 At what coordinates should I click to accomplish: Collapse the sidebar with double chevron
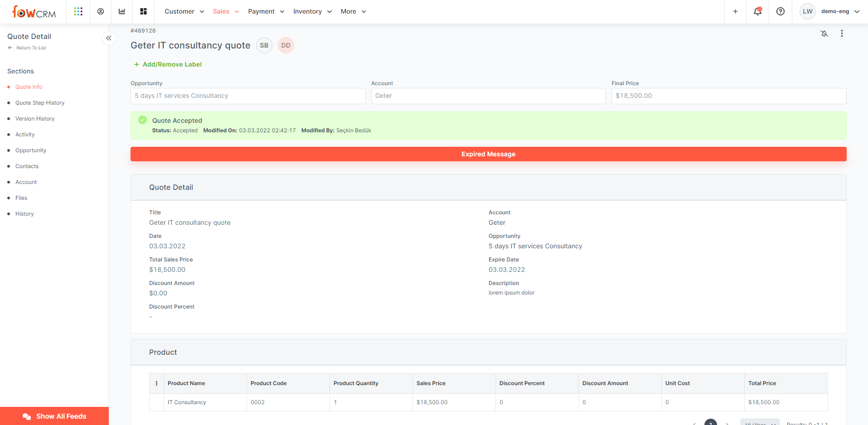click(x=109, y=38)
